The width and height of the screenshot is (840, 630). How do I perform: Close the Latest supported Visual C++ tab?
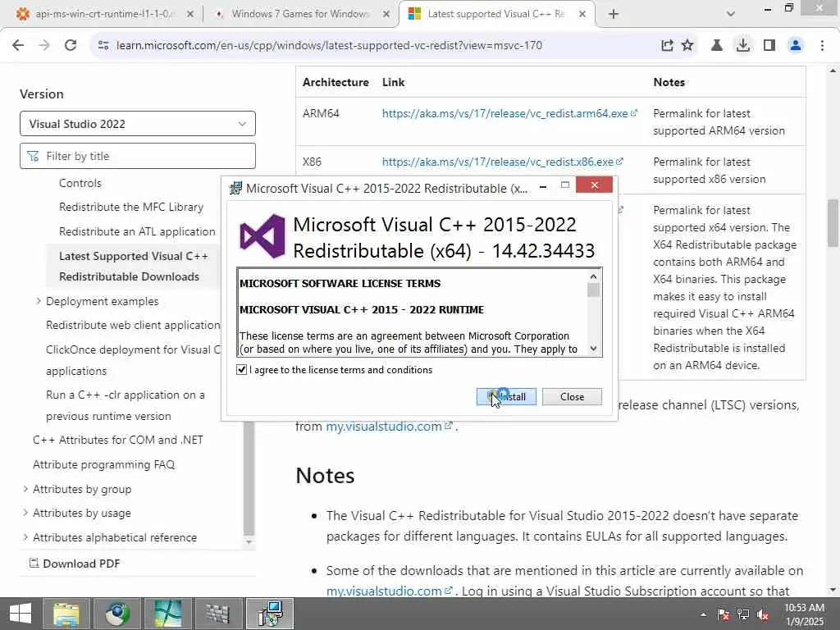[582, 14]
